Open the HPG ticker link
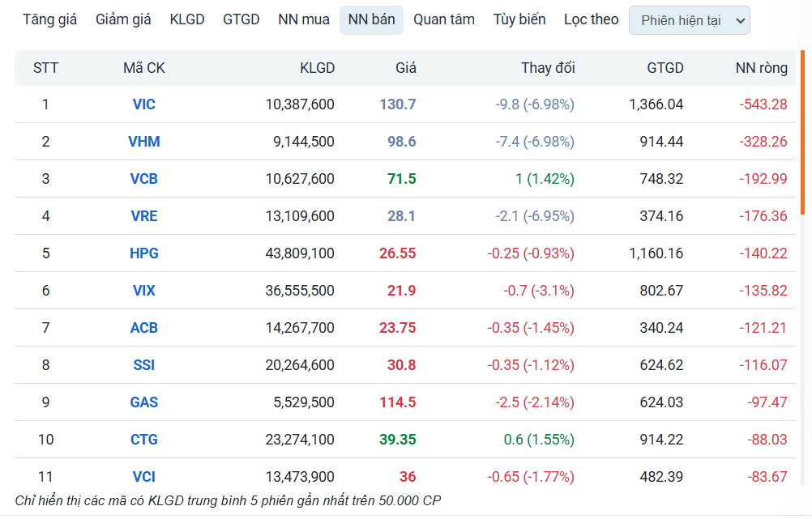The height and width of the screenshot is (519, 812). point(144,253)
